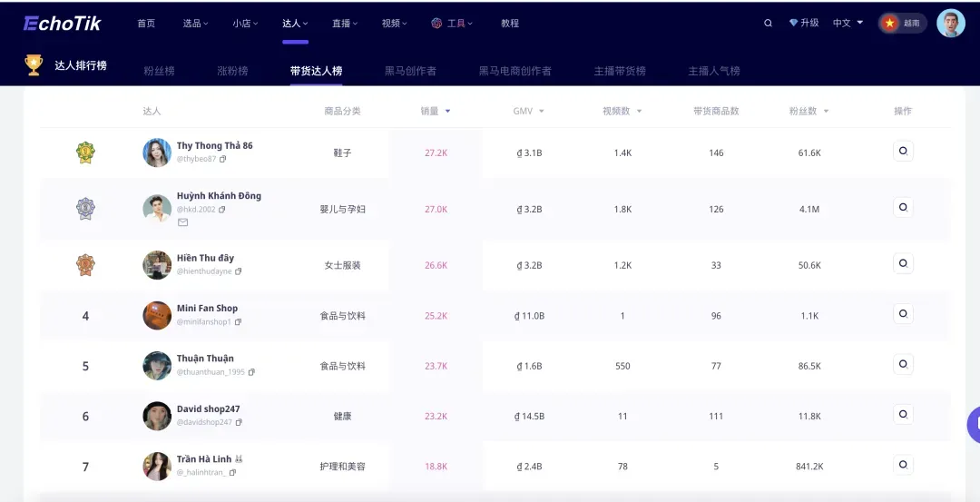Copy the @davidshop247 handle using copy icon
980x502 pixels.
(239, 422)
